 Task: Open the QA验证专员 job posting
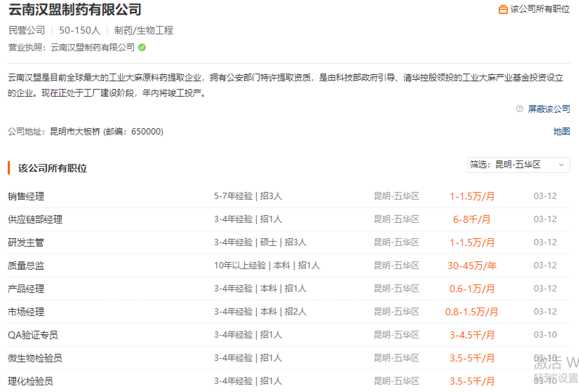coord(33,335)
